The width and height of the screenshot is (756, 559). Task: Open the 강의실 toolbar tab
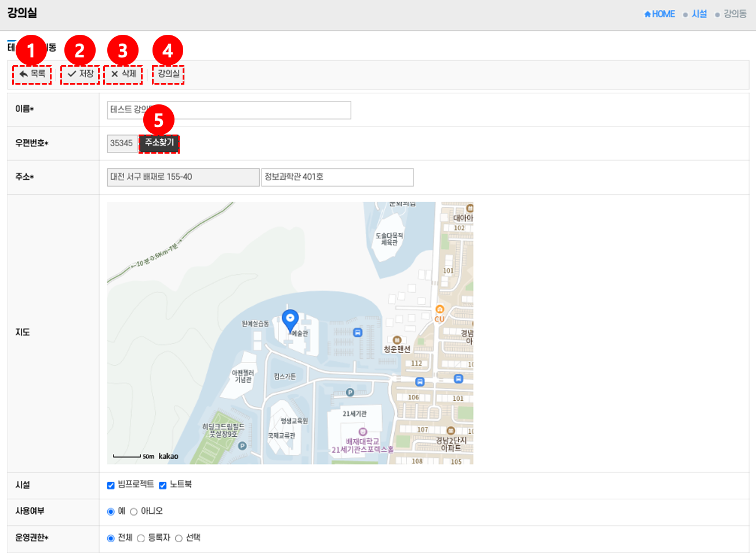(168, 74)
